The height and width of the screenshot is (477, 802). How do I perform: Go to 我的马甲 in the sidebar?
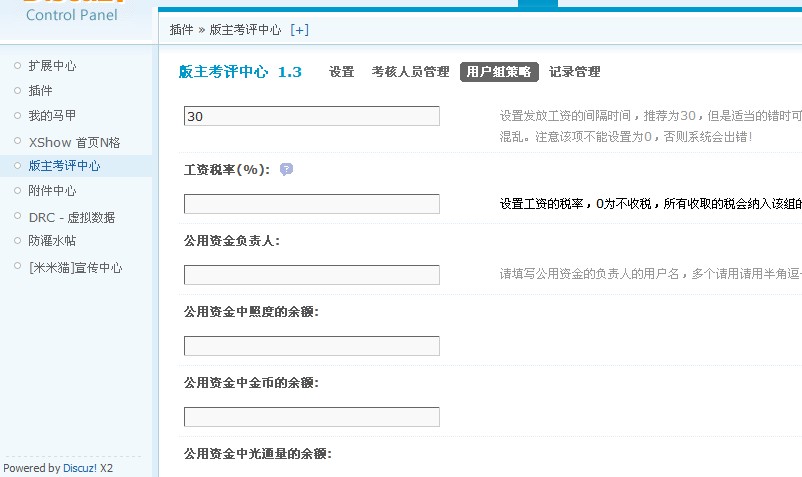52,116
